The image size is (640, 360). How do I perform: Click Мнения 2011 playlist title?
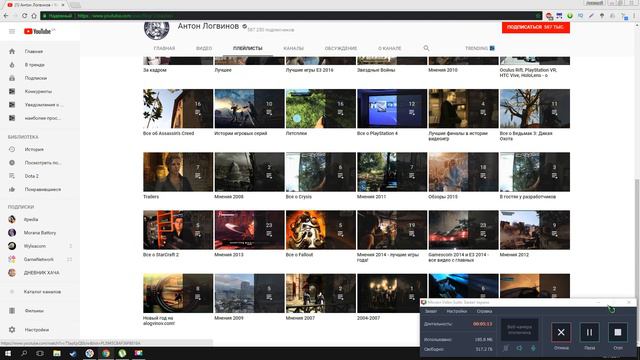(x=371, y=197)
